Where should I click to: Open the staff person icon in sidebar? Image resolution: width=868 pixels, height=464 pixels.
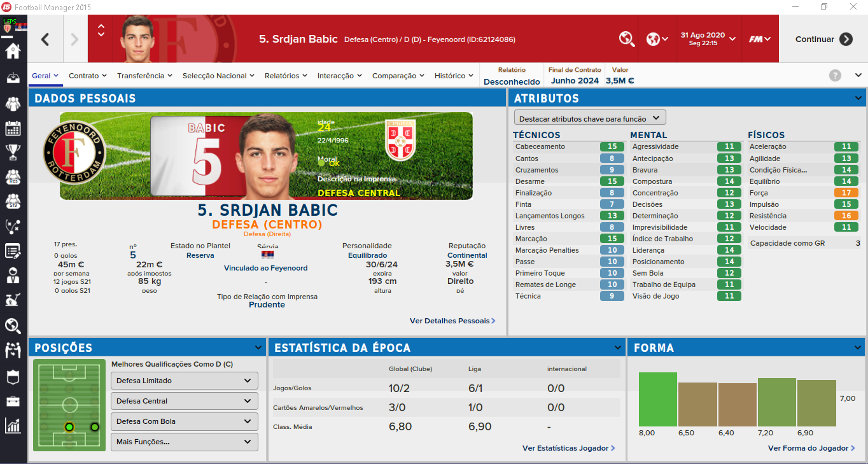(x=13, y=276)
